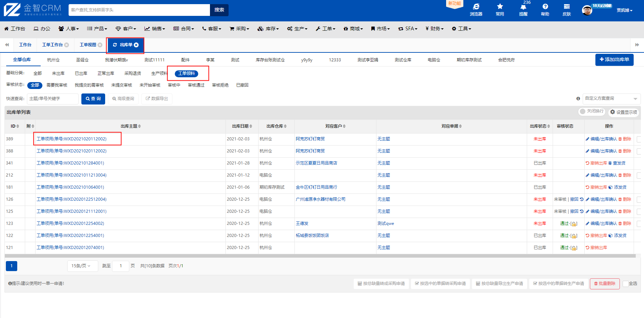Filter by 未出库 category

[x=58, y=73]
